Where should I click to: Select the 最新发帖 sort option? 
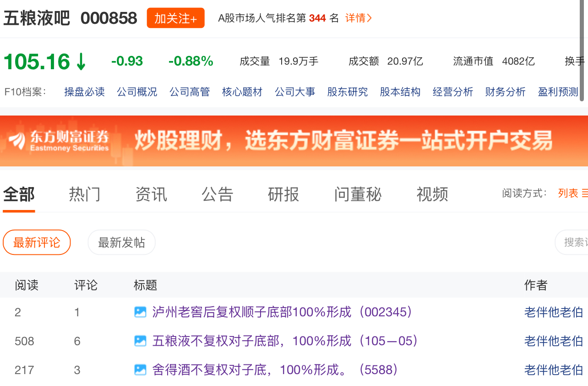tap(121, 242)
